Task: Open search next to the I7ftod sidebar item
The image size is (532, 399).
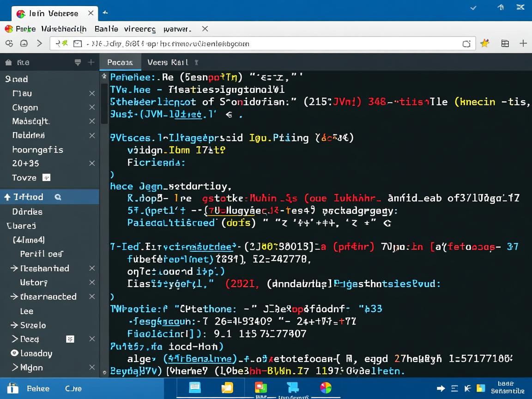Action: [x=57, y=197]
